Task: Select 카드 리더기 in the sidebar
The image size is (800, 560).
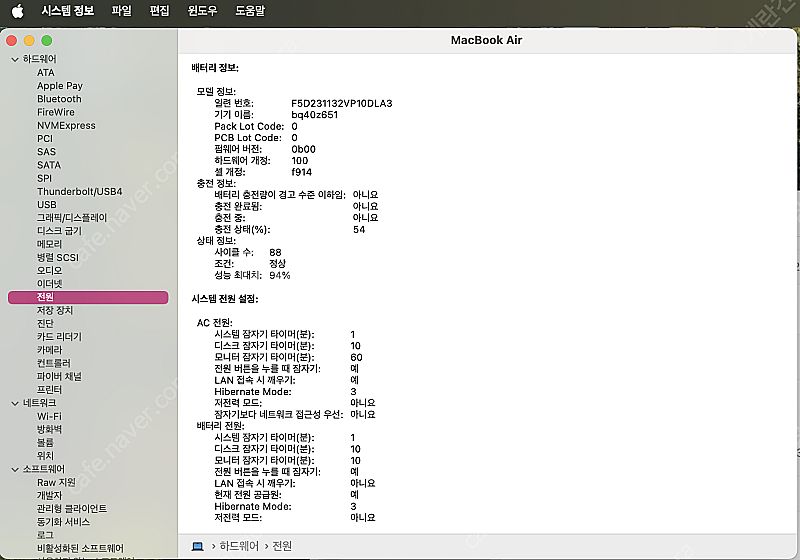Action: pyautogui.click(x=59, y=337)
